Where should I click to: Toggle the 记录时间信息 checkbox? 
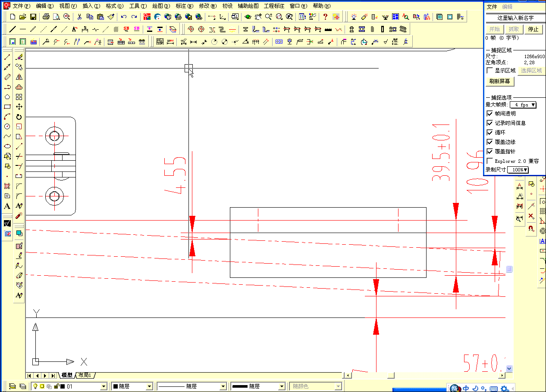click(x=490, y=123)
